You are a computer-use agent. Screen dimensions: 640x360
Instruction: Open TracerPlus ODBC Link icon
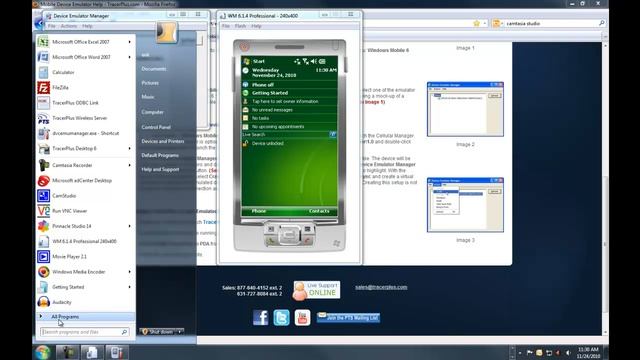(x=43, y=103)
